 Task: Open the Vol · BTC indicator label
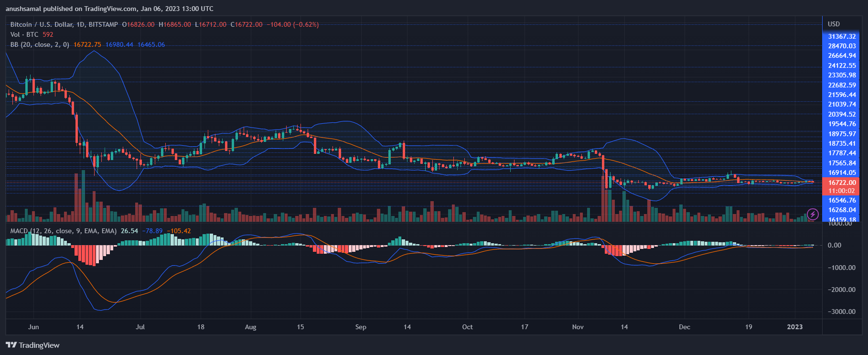[x=24, y=34]
